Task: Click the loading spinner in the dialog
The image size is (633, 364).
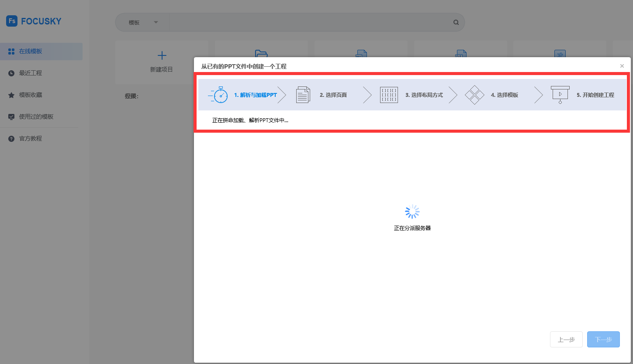Action: click(x=412, y=212)
